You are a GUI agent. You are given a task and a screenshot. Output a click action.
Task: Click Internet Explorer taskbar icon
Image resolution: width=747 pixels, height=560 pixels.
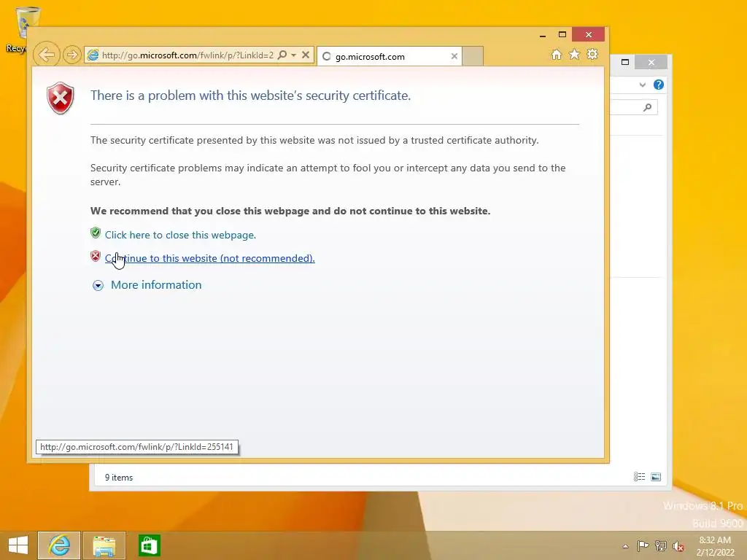[59, 545]
